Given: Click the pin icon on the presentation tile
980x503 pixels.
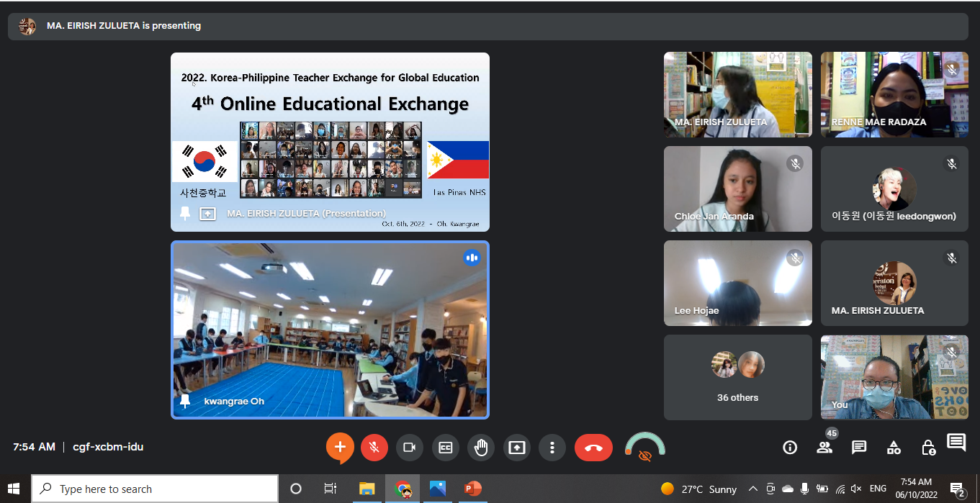Looking at the screenshot, I should pyautogui.click(x=185, y=213).
